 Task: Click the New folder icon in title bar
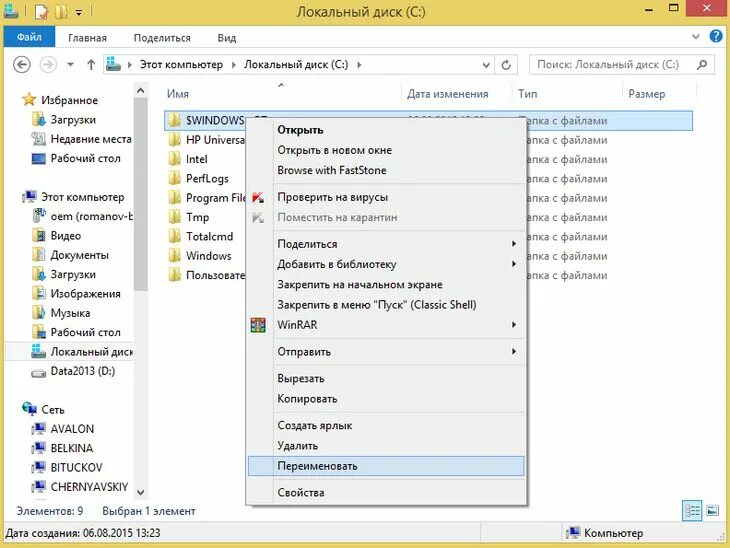61,11
